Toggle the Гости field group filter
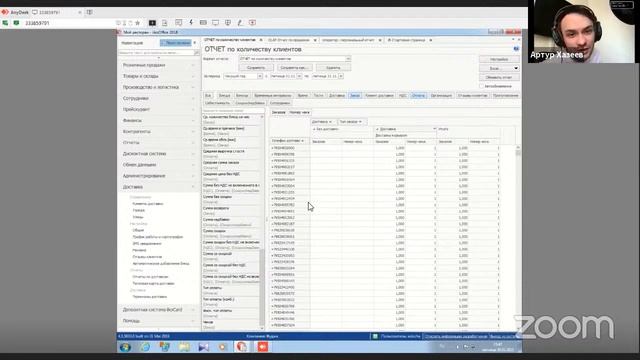This screenshot has width=640, height=360. (318, 96)
